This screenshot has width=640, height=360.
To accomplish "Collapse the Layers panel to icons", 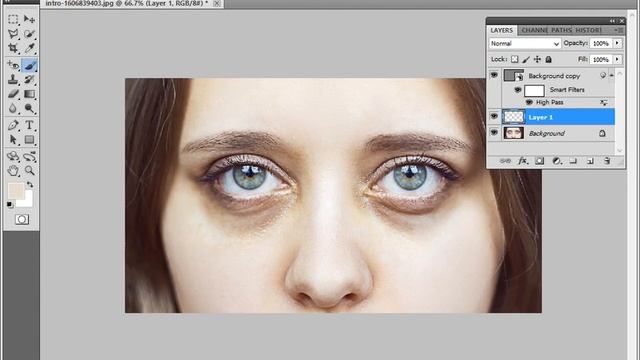I will [612, 20].
